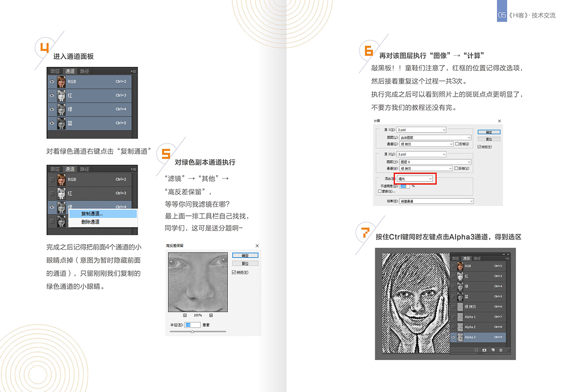Toggle the 预览(P) checkbox in the 高反差保留 dialog
Screen dimensions: 573x392
[234, 272]
